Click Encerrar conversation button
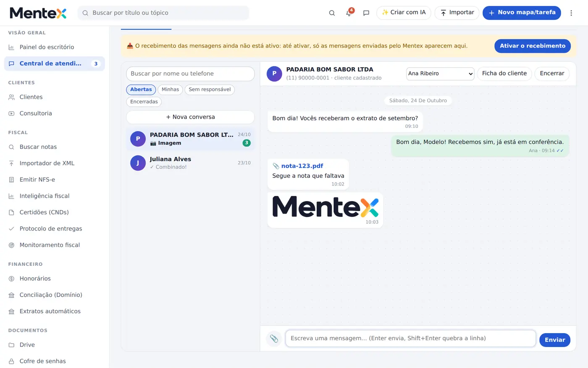Screen dimensions: 588x368 552,74
